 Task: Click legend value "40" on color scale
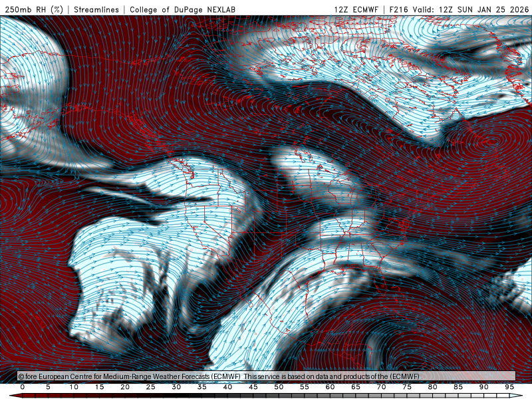[x=227, y=387]
